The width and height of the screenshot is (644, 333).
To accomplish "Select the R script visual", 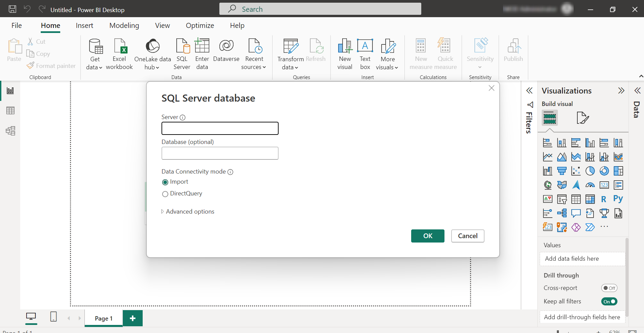I will (603, 199).
